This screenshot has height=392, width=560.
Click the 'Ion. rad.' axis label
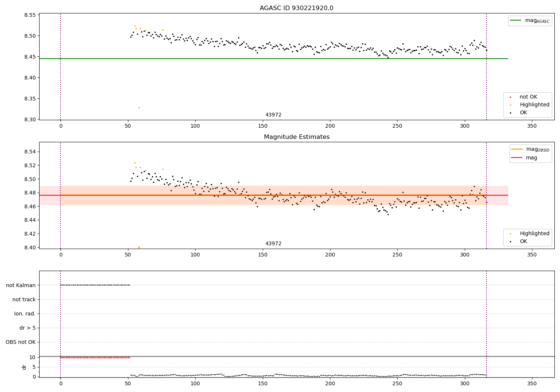coord(25,314)
